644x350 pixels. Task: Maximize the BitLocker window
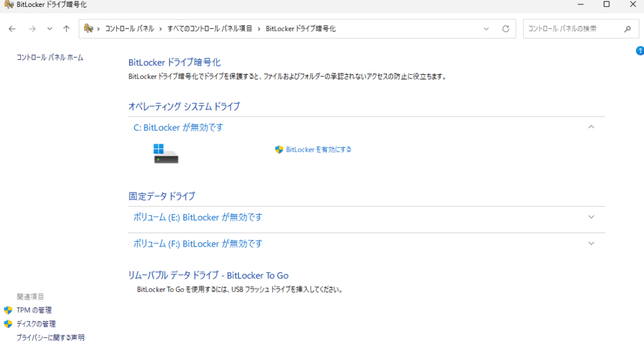[x=606, y=4]
